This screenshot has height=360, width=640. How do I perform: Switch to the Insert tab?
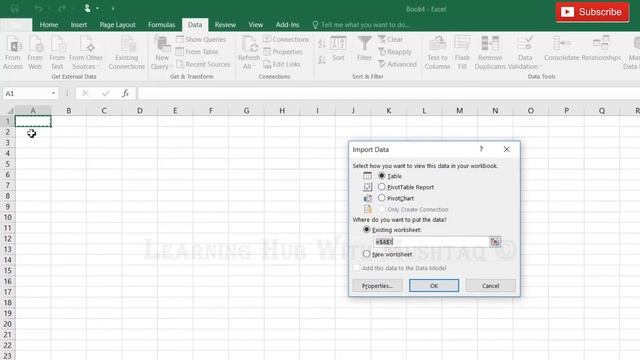pos(79,25)
